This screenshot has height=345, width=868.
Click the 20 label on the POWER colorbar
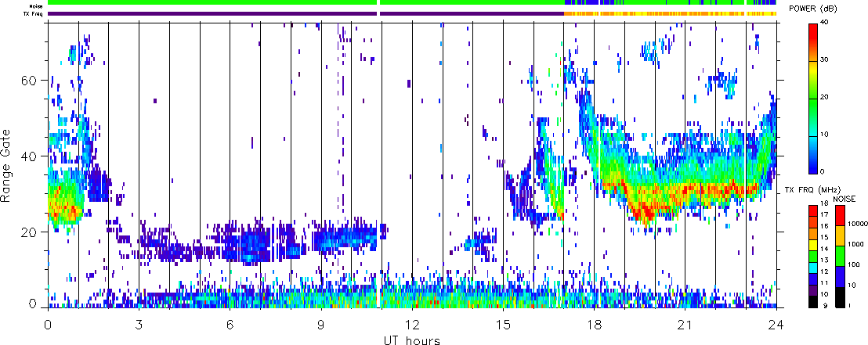coord(824,97)
